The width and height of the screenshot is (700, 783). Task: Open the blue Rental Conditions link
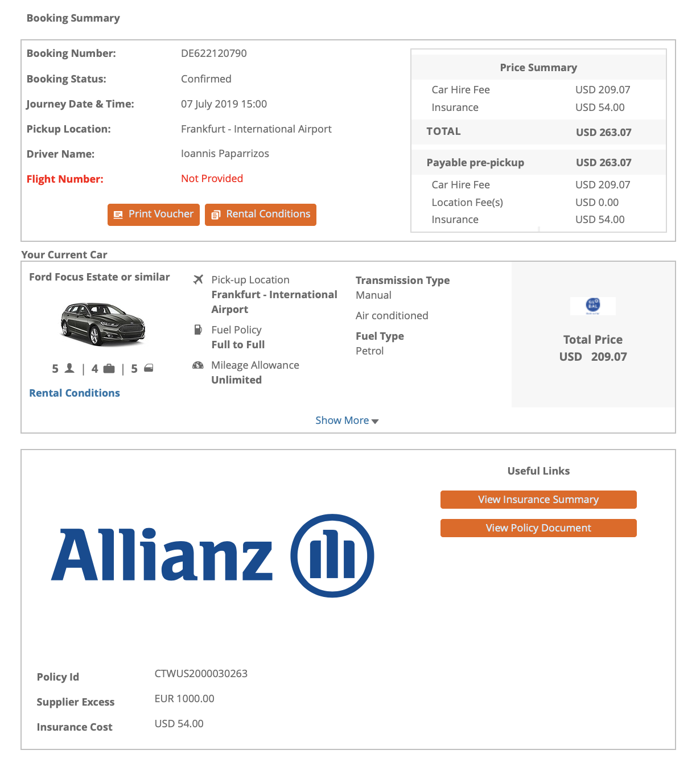[x=75, y=393]
